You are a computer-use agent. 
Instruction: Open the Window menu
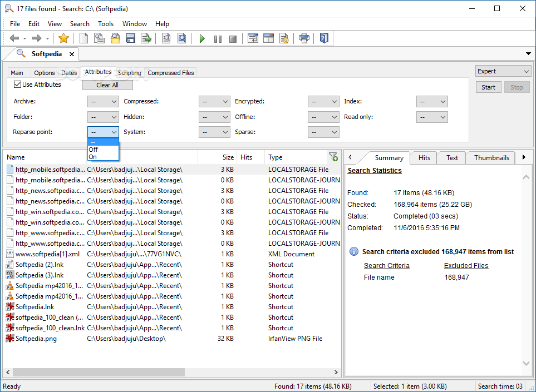(x=135, y=24)
